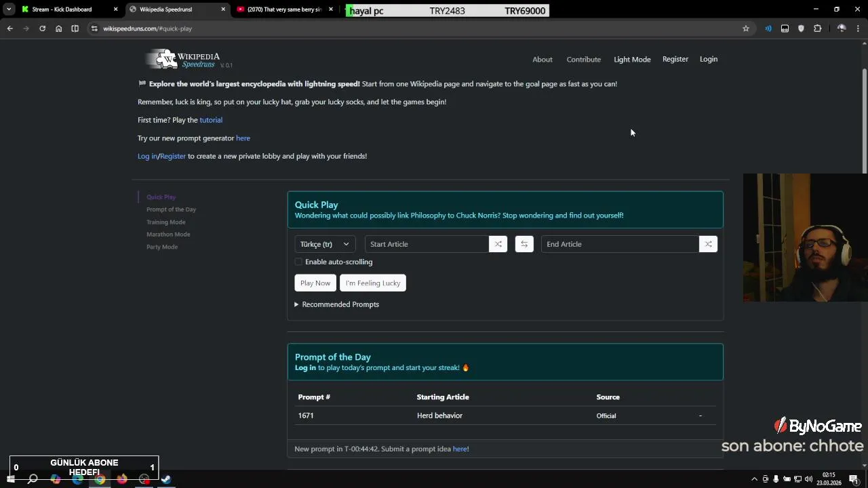The image size is (868, 488).
Task: Click the address bar URL
Action: point(147,28)
